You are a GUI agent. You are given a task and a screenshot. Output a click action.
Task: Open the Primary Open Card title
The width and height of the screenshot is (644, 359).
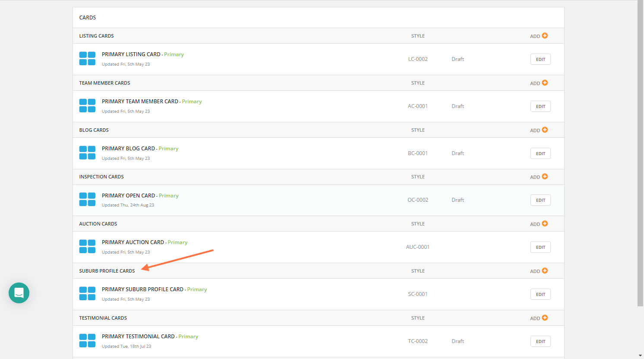pos(129,196)
